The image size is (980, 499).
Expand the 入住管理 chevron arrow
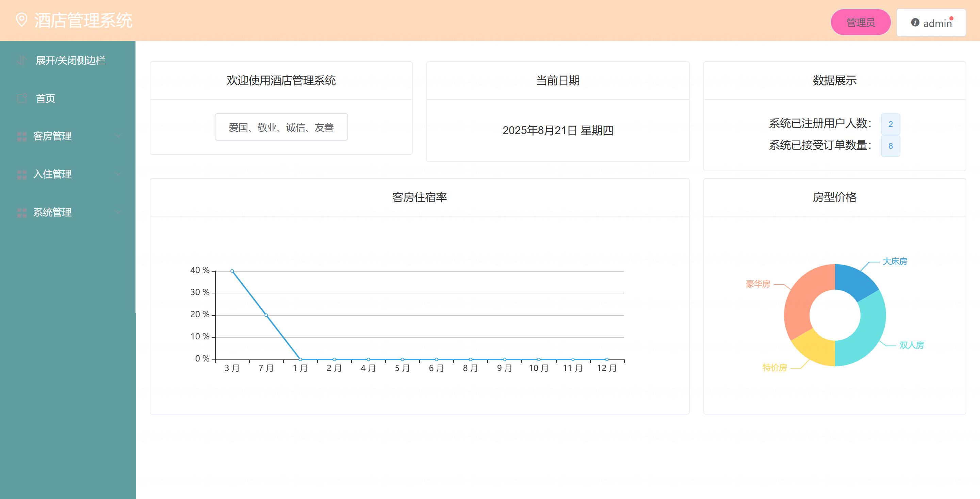point(118,174)
